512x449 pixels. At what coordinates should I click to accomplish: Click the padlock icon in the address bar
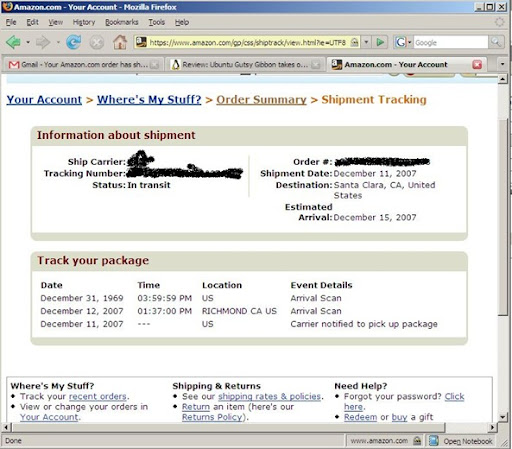355,42
